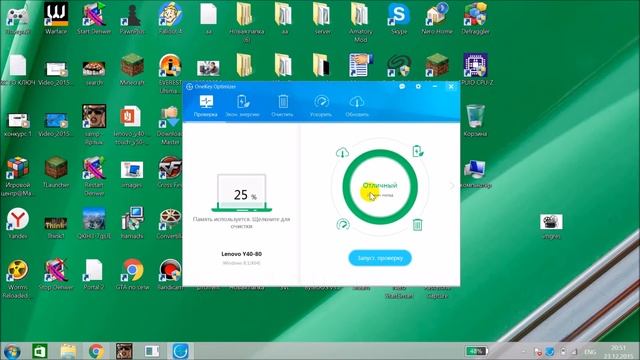The image size is (640, 360).
Task: Select the Download Master shortcut
Action: [x=170, y=125]
